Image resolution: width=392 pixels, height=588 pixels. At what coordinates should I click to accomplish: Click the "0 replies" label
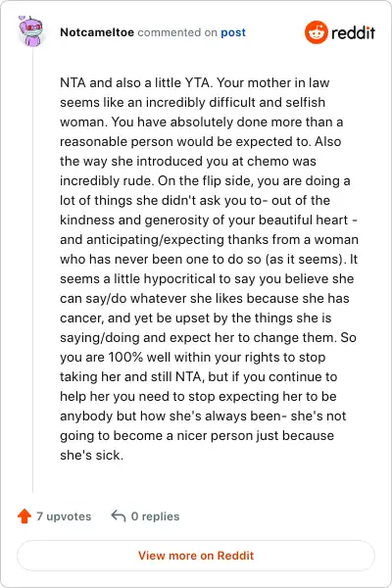click(x=155, y=516)
